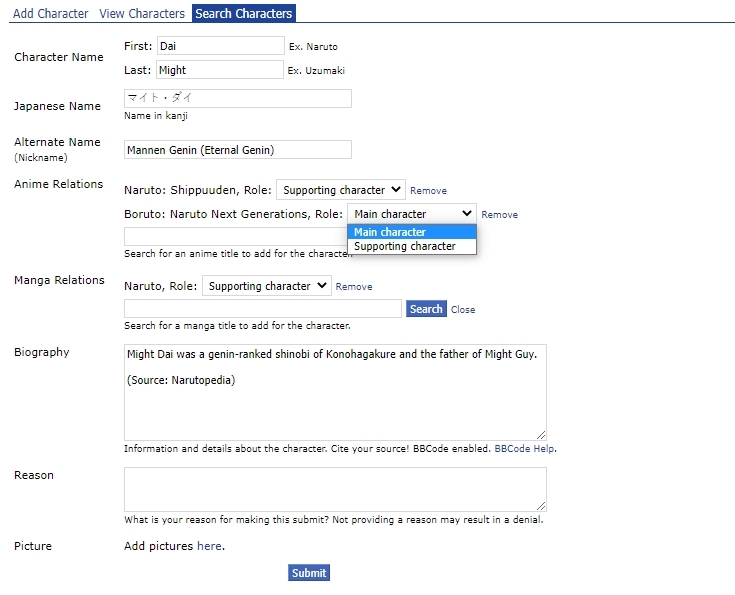Remove the Boruto anime relation
Image resolution: width=735 pixels, height=595 pixels.
pos(499,215)
